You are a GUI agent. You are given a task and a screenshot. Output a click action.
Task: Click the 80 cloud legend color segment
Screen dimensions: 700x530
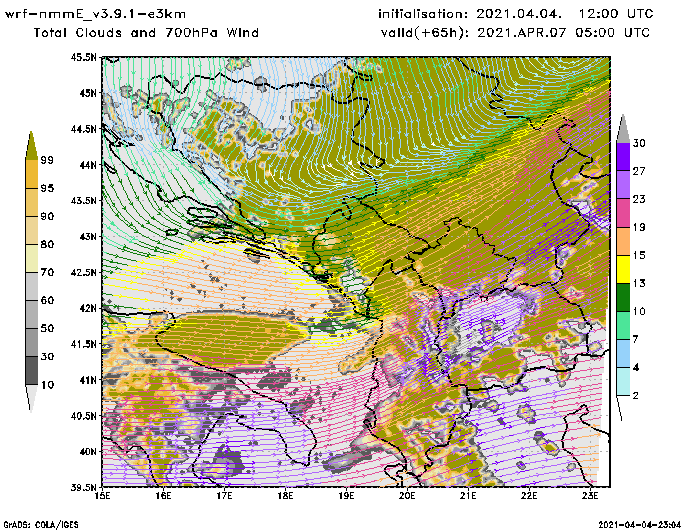pos(31,258)
